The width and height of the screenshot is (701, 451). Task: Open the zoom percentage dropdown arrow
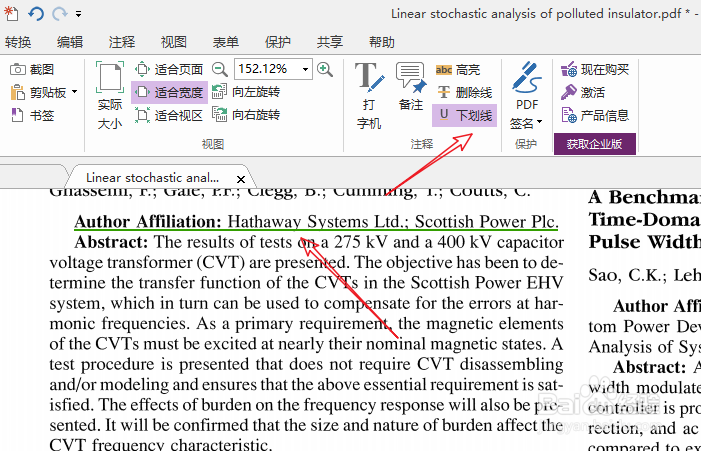pos(305,69)
